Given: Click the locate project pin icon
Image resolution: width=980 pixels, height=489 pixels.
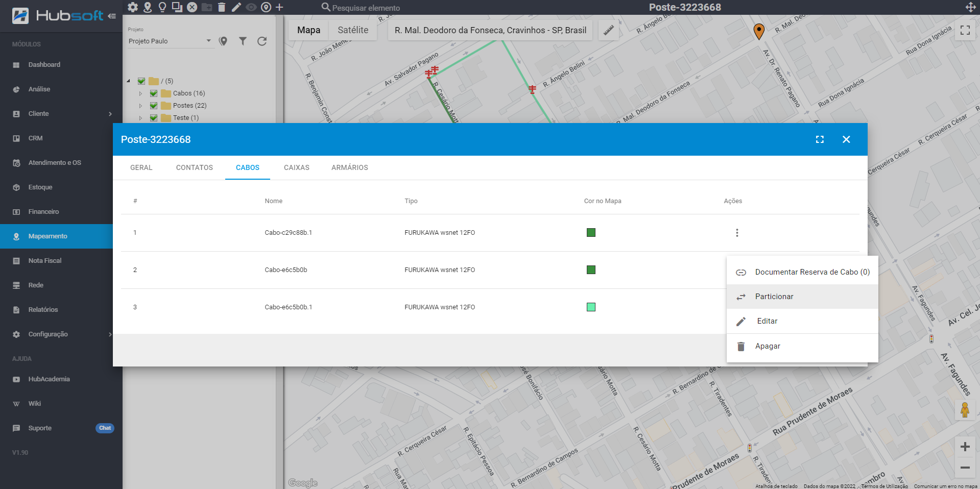Looking at the screenshot, I should [x=223, y=41].
